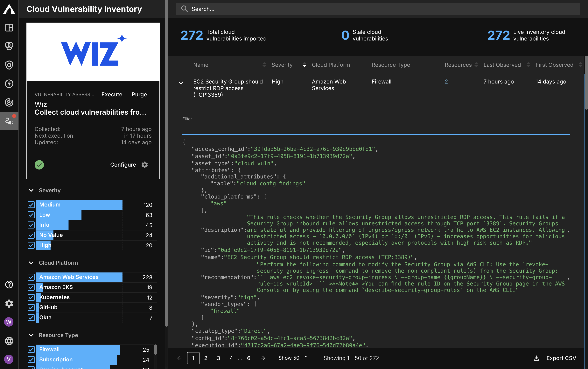Sort by Resources column arrows
Viewport: 588px width, 369px height.
click(x=476, y=65)
